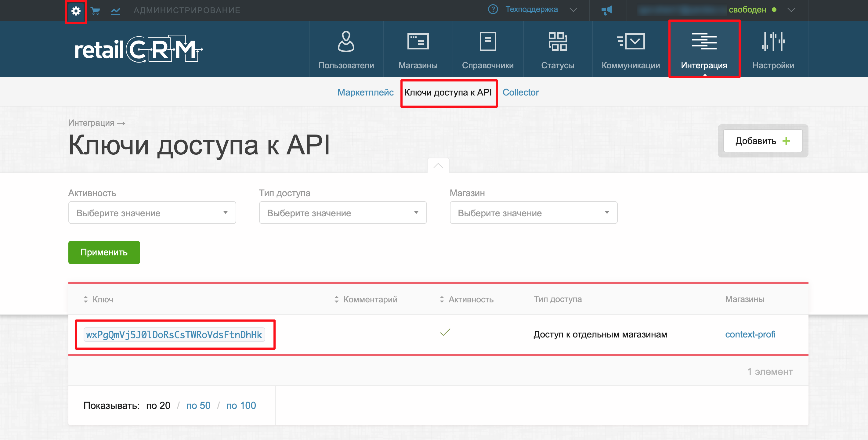
Task: Click the 1 элемент counter text
Action: (x=770, y=372)
